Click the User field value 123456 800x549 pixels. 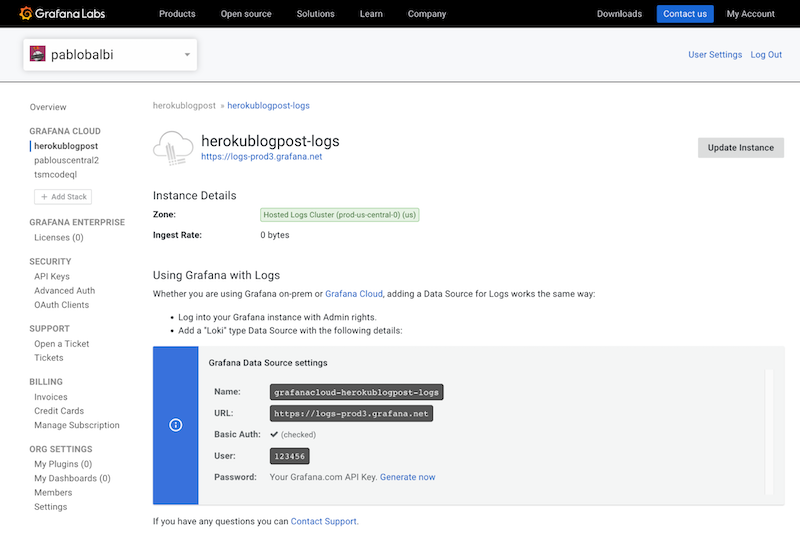(290, 456)
